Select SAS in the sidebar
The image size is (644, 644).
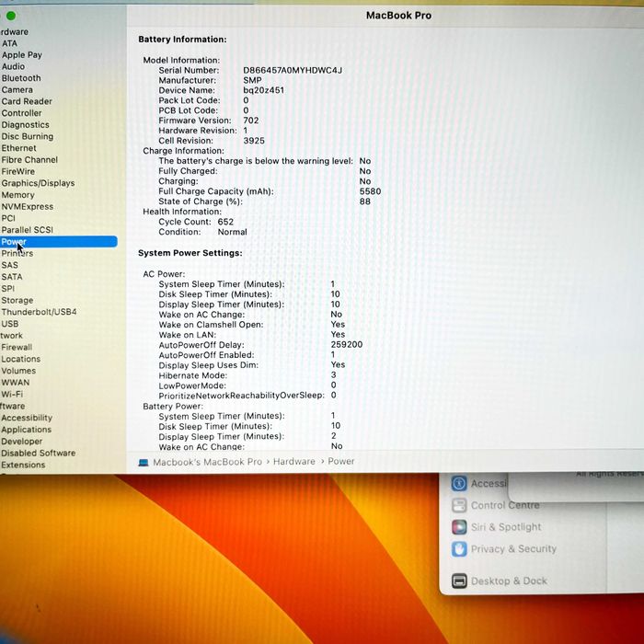pyautogui.click(x=9, y=265)
